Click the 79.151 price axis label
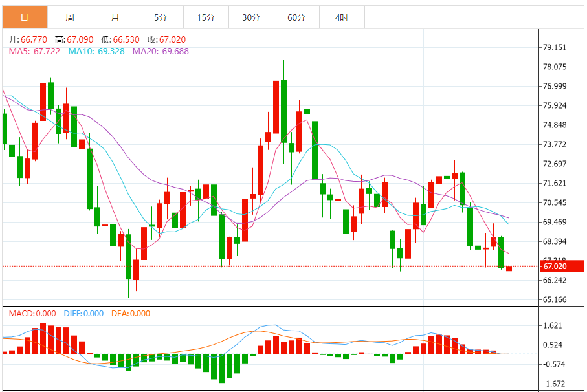This screenshot has height=392, width=587. pyautogui.click(x=555, y=47)
